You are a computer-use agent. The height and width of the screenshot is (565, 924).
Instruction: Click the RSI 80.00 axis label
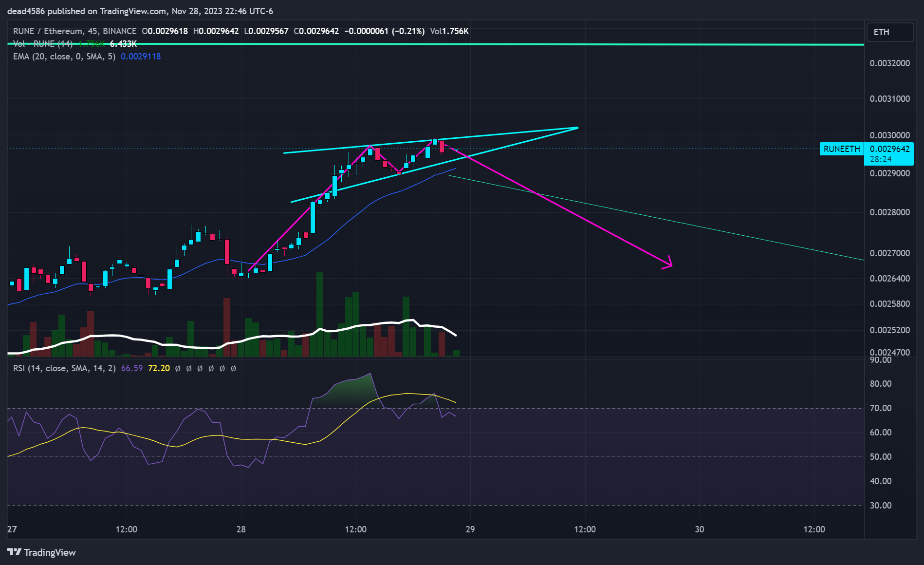click(x=881, y=384)
